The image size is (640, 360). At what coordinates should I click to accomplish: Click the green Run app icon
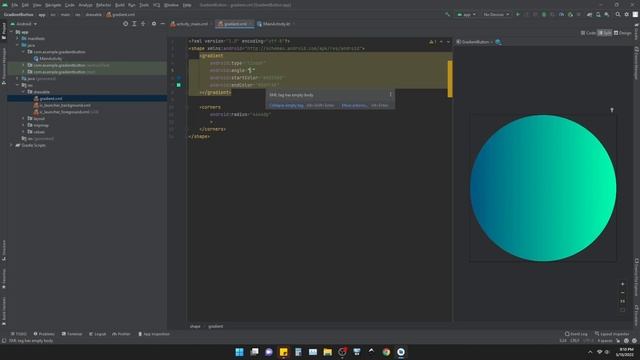[518, 14]
